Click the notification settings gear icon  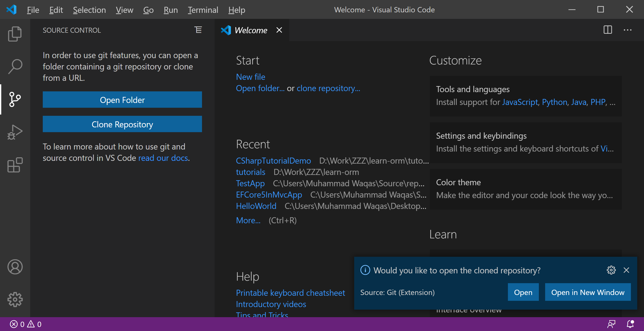coord(612,270)
